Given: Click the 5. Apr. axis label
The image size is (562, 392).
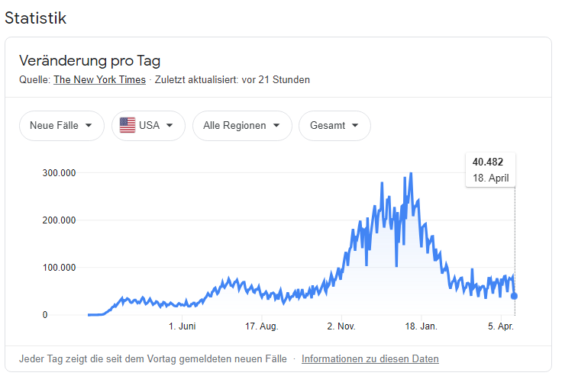Looking at the screenshot, I should (x=501, y=326).
